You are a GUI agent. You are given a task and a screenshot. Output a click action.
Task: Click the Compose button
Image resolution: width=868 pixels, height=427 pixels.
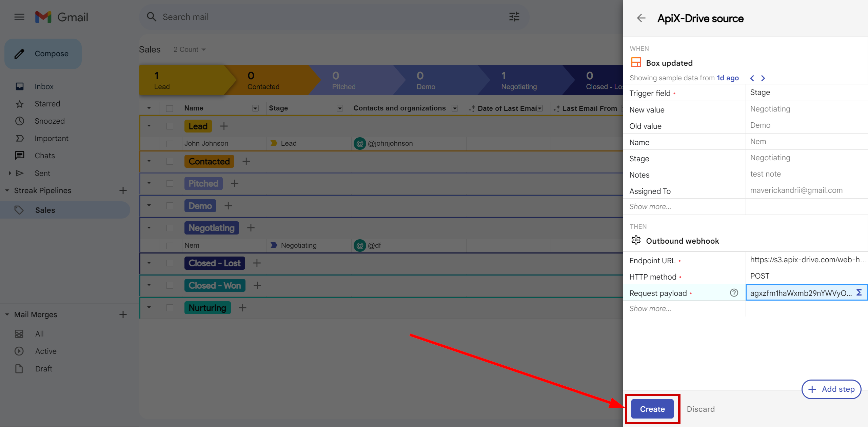click(x=43, y=54)
